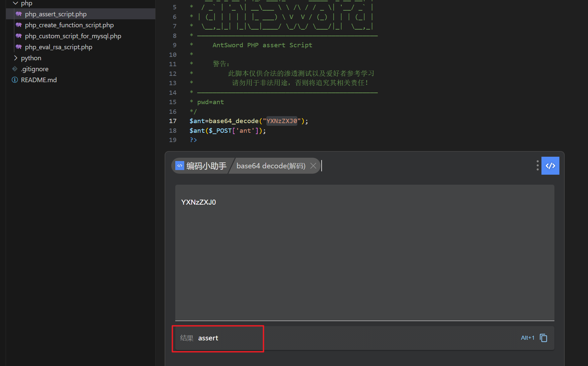This screenshot has width=588, height=366.
Task: Click line number 18 in the gutter
Action: [173, 131]
